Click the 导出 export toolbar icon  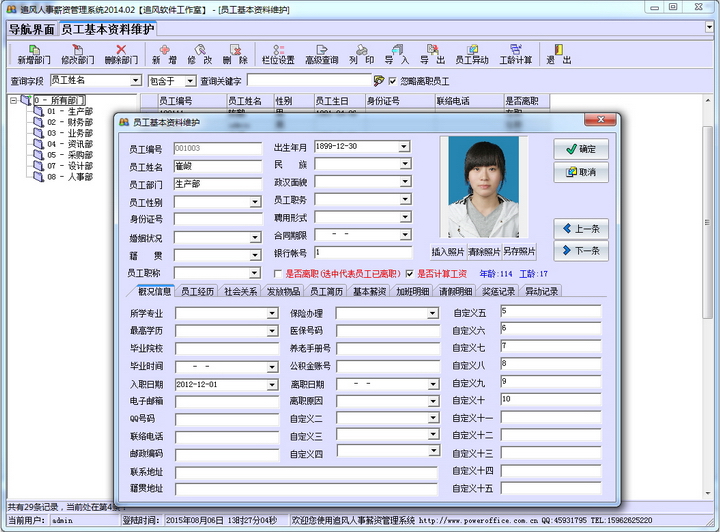pyautogui.click(x=432, y=54)
